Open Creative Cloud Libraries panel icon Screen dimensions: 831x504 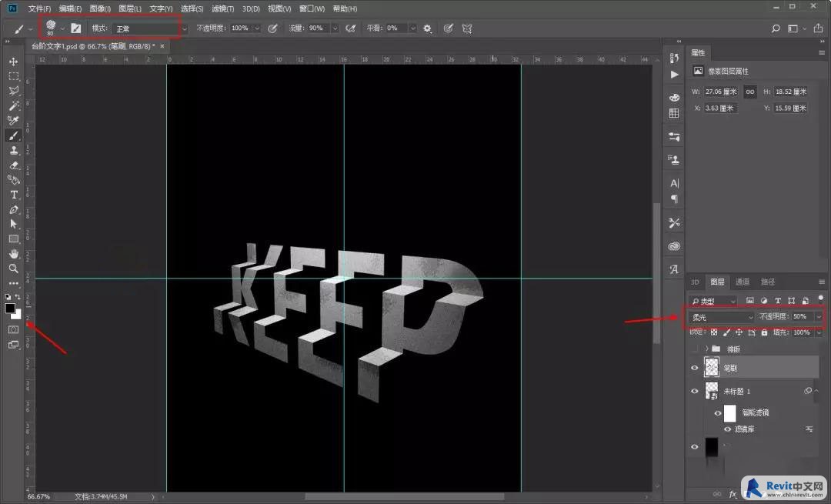pos(674,246)
